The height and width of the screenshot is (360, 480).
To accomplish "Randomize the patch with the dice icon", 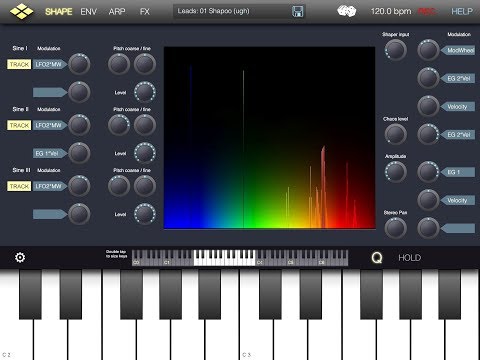I will click(x=347, y=11).
